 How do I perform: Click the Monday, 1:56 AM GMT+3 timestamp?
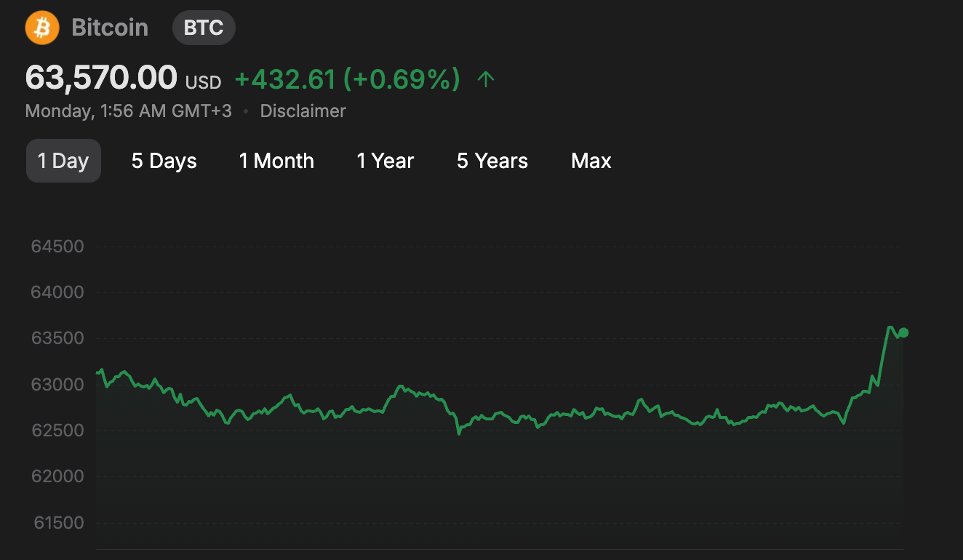[x=129, y=111]
